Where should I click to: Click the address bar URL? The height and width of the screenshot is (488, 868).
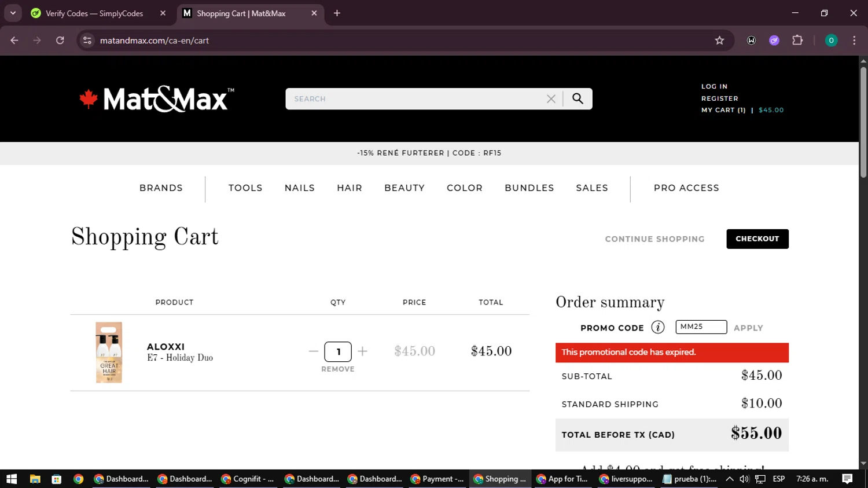[154, 41]
